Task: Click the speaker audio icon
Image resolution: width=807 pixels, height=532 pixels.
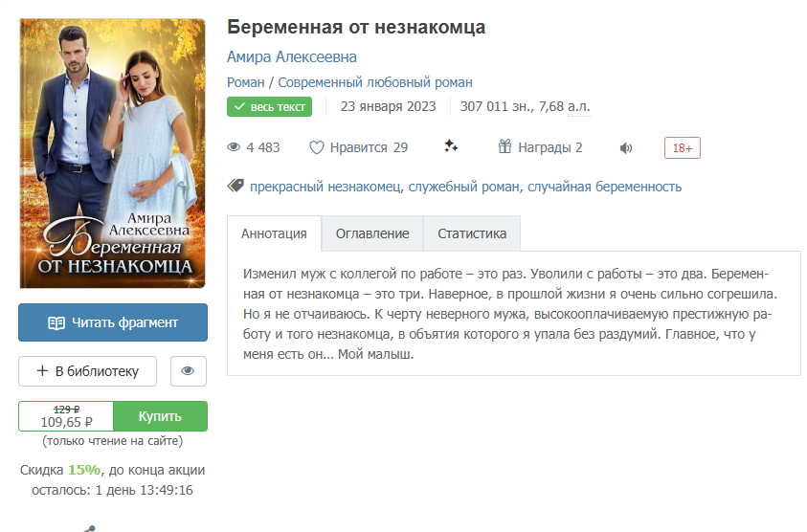Action: pyautogui.click(x=626, y=148)
